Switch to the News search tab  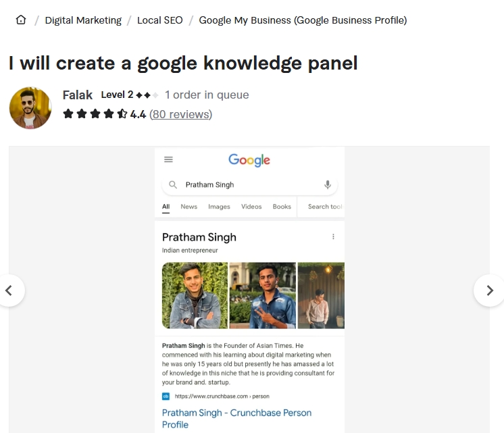coord(188,207)
